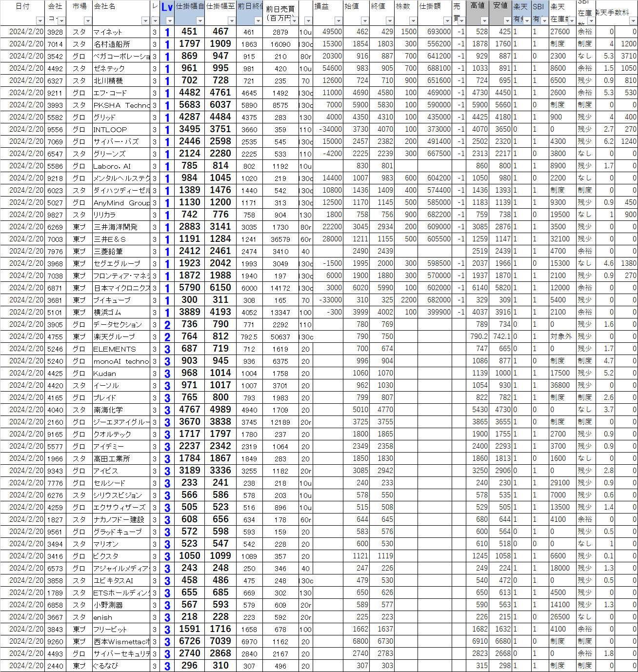The height and width of the screenshot is (672, 638).
Task: Open the 会社コード column filter dropdown
Action: click(x=61, y=20)
